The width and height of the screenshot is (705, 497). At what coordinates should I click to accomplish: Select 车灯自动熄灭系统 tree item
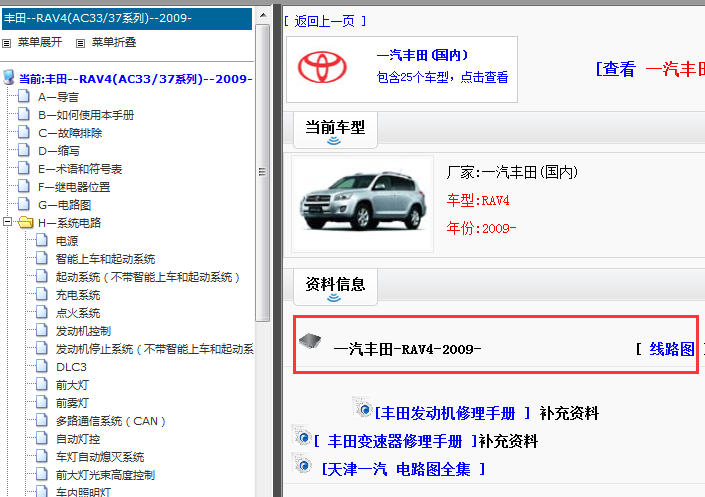(x=100, y=457)
